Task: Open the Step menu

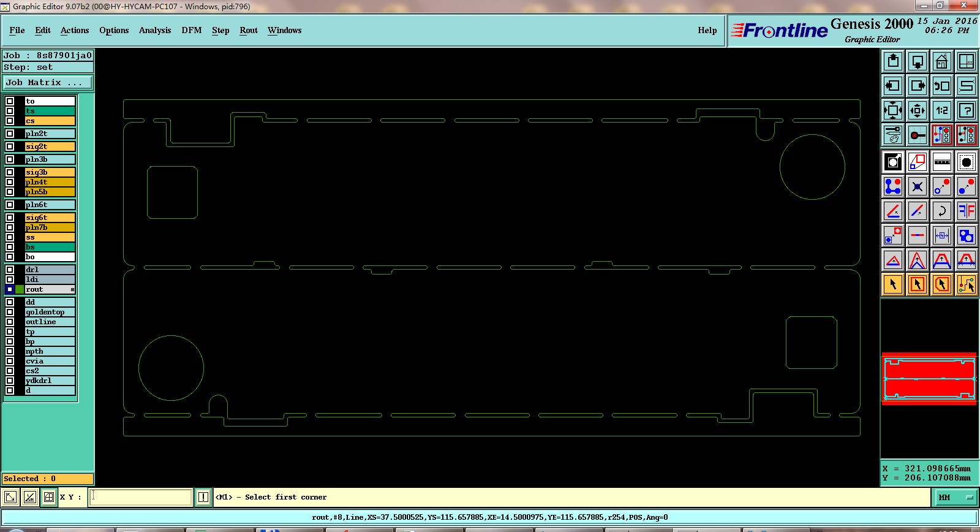Action: tap(221, 30)
